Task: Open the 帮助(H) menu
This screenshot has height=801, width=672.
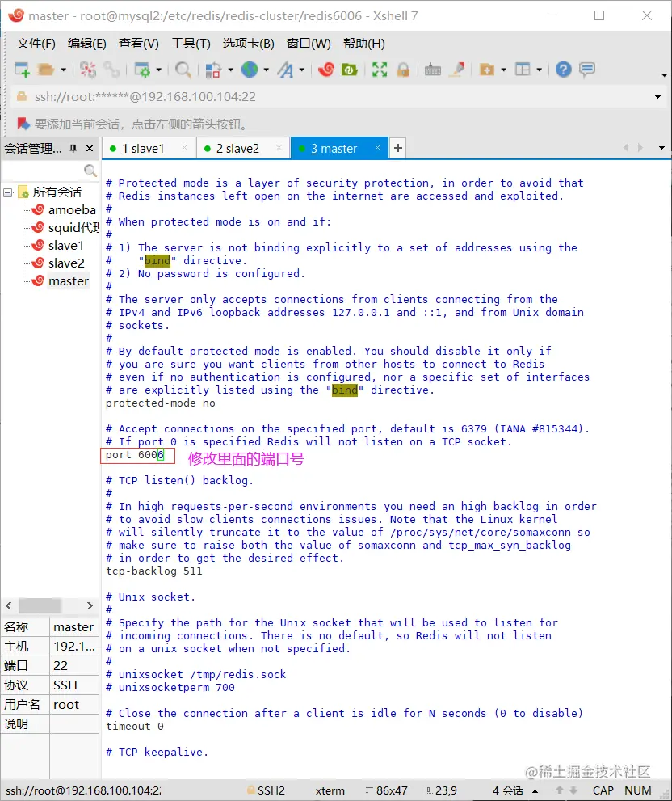Action: pyautogui.click(x=364, y=44)
